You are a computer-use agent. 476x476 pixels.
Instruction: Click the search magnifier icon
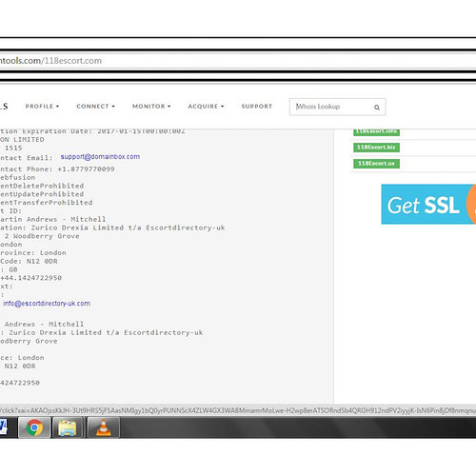pos(377,108)
